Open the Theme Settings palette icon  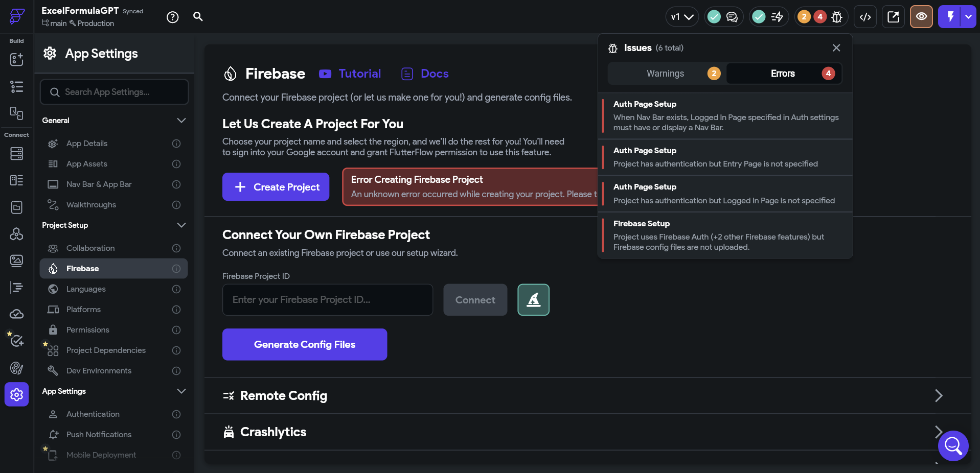pos(16,368)
